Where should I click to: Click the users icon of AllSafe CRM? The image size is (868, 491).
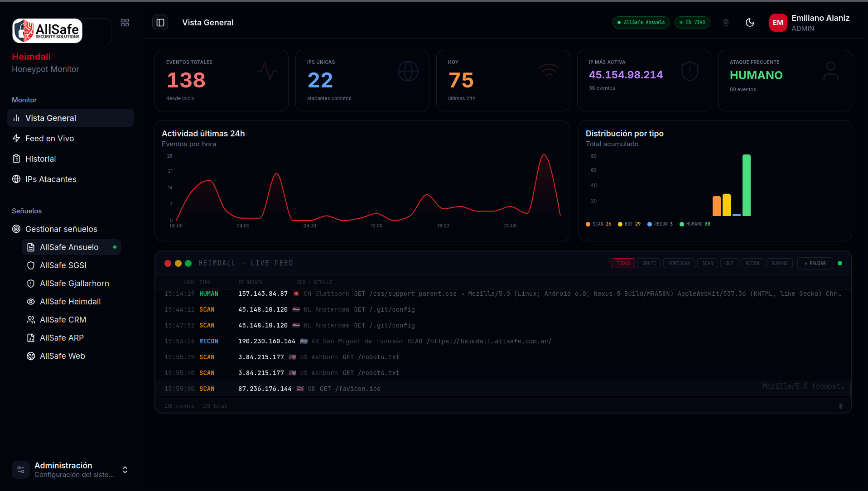[31, 319]
